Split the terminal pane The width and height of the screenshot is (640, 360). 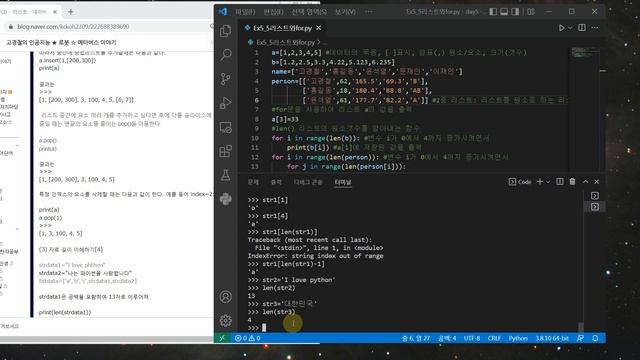(560, 182)
